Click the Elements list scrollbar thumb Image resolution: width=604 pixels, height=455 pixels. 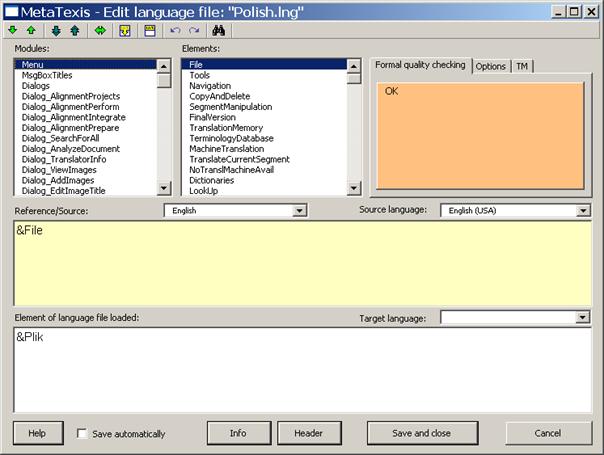click(x=354, y=79)
